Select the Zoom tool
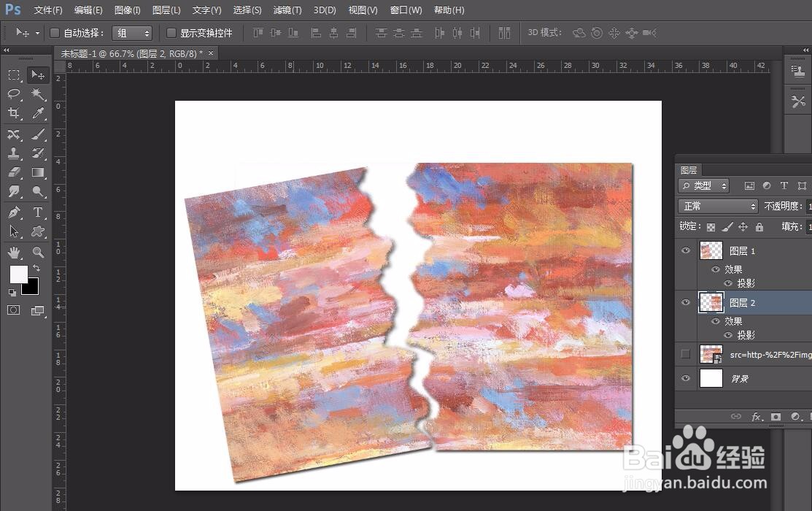The height and width of the screenshot is (511, 812). [38, 253]
